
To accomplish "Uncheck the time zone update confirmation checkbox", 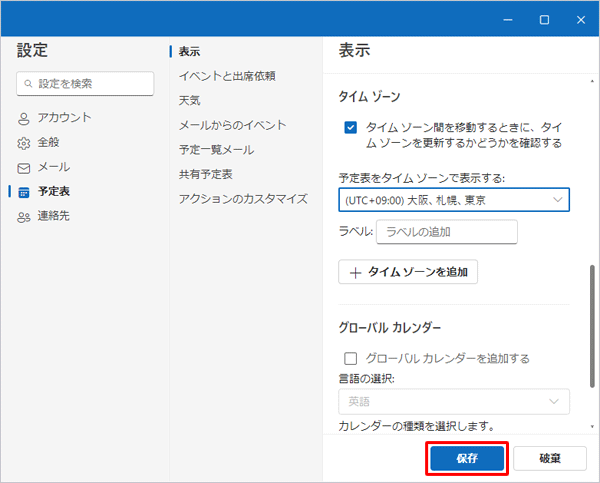I will (351, 127).
